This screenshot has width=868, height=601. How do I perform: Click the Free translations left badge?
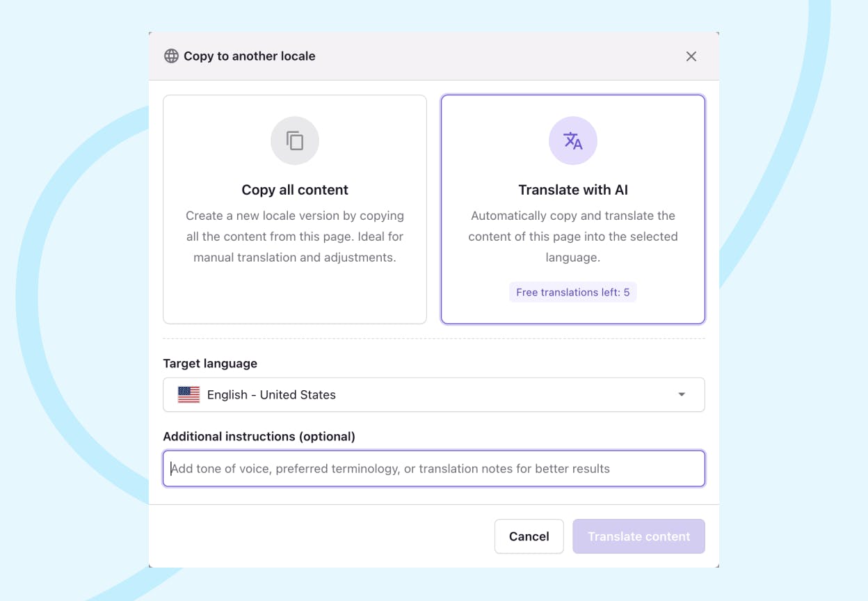pyautogui.click(x=573, y=292)
